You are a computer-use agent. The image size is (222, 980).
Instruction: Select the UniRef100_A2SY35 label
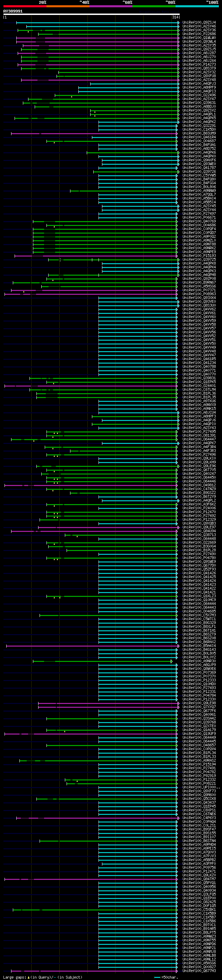pyautogui.click(x=199, y=45)
